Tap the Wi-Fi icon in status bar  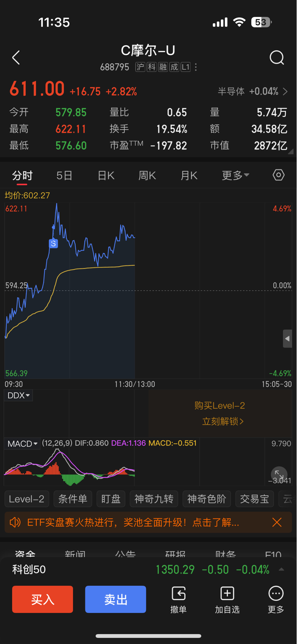click(239, 22)
